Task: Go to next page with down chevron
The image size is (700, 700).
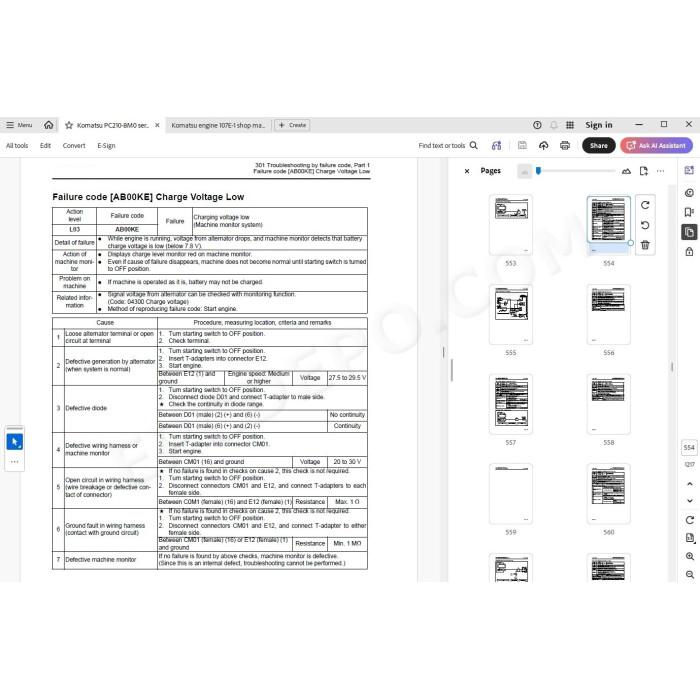Action: click(x=689, y=501)
